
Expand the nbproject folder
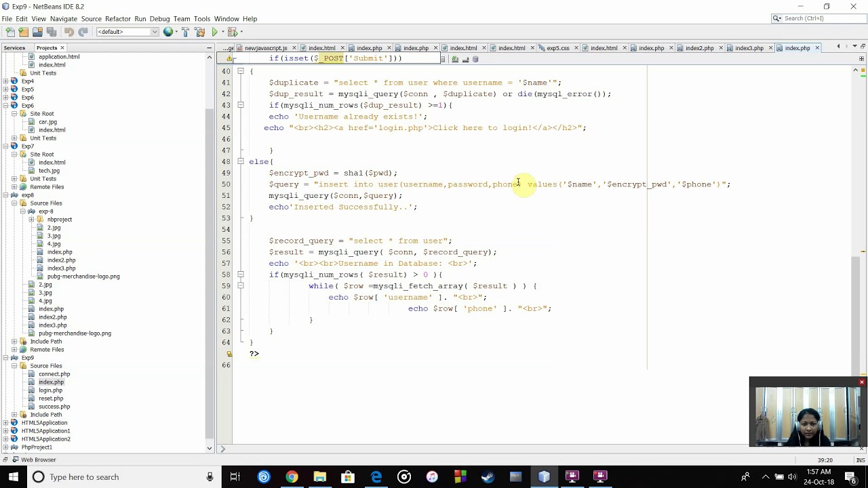tap(31, 220)
